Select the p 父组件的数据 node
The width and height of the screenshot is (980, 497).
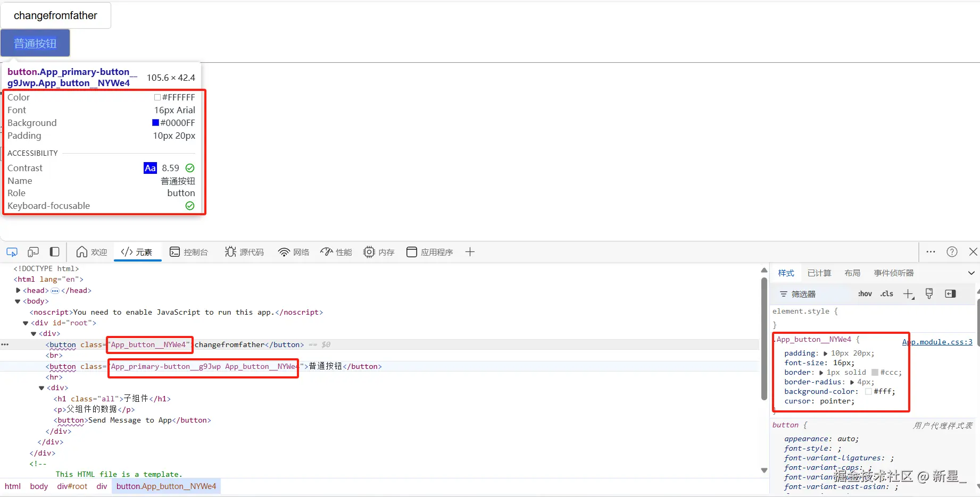[94, 410]
